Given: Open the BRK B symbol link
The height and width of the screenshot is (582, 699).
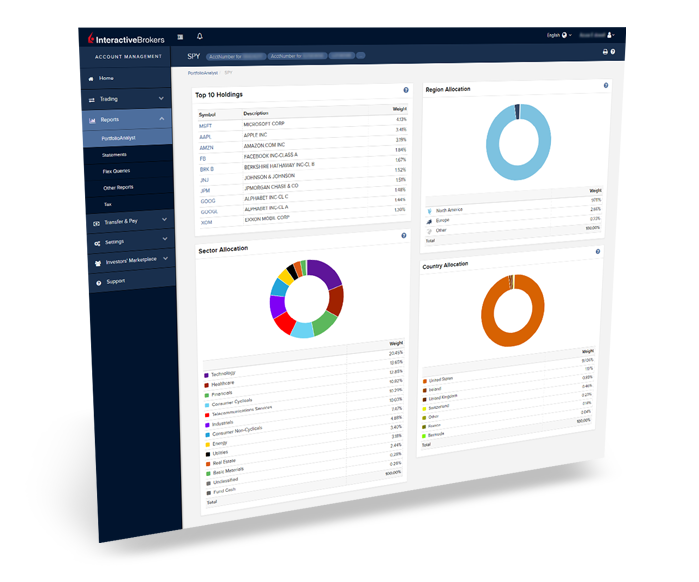Looking at the screenshot, I should click(x=207, y=169).
